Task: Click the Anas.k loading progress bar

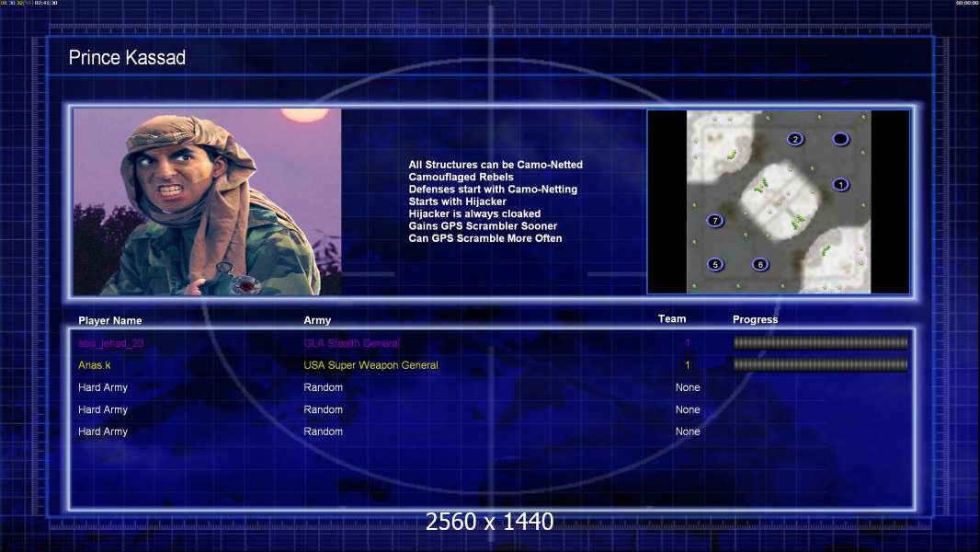Action: [820, 364]
